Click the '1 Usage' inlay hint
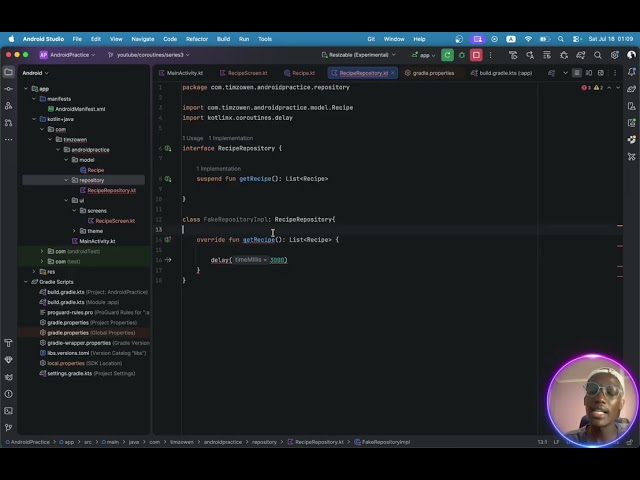The width and height of the screenshot is (640, 480). click(193, 138)
